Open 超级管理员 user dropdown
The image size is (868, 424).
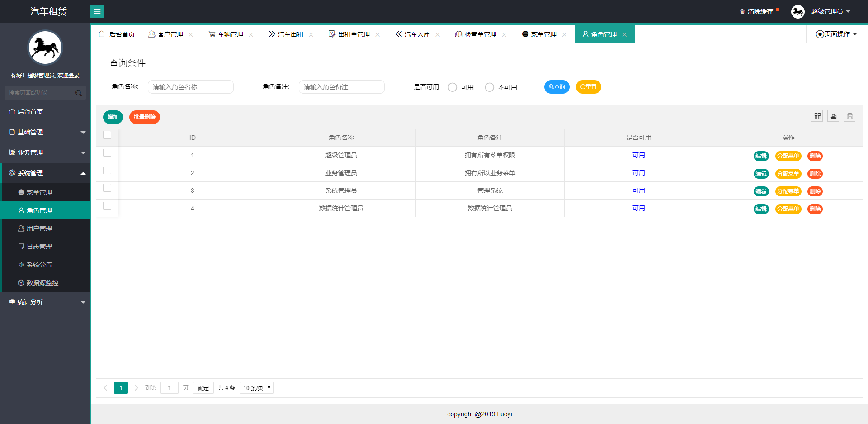click(831, 11)
